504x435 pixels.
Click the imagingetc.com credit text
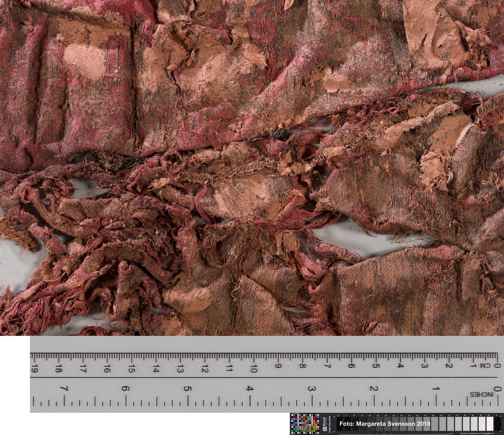coord(477,433)
